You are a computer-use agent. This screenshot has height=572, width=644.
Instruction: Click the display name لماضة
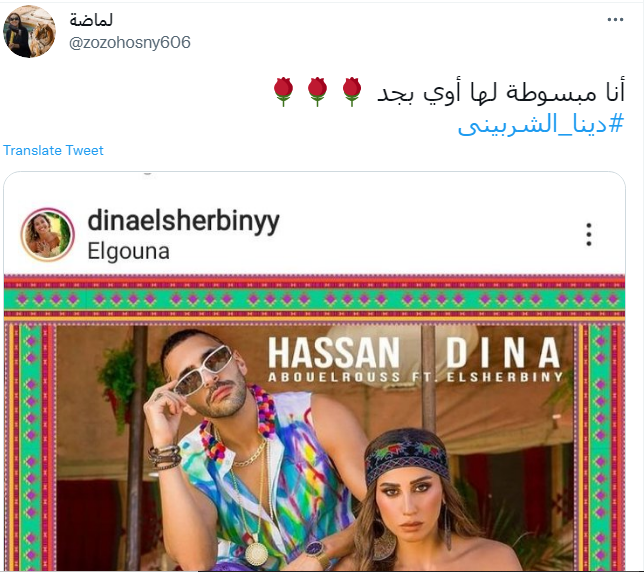point(91,19)
